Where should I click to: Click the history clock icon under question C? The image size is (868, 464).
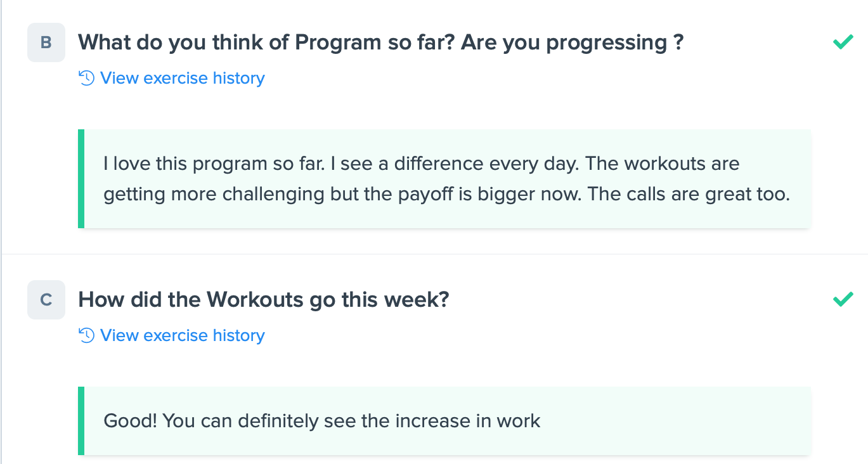pyautogui.click(x=86, y=335)
